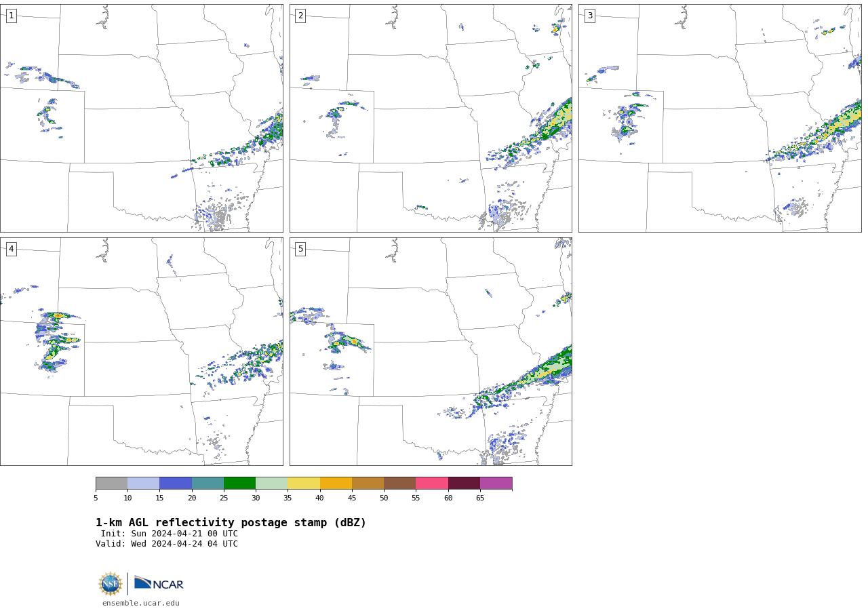
Task: Click the panel number 2 label
Action: point(300,16)
